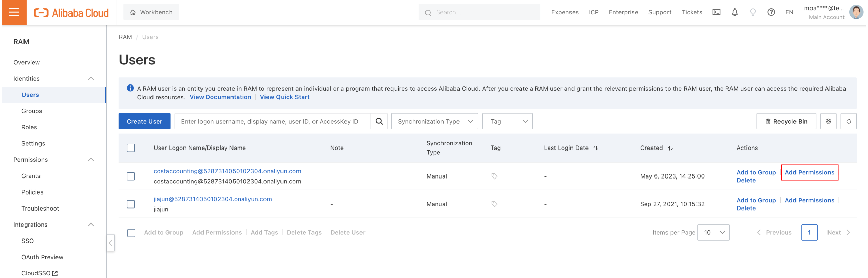Click the user search magnifier button
Screen dimensions: 868x278
click(379, 121)
